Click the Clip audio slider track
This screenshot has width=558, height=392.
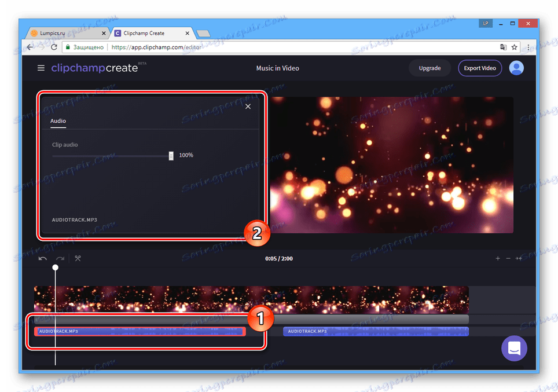(x=111, y=156)
